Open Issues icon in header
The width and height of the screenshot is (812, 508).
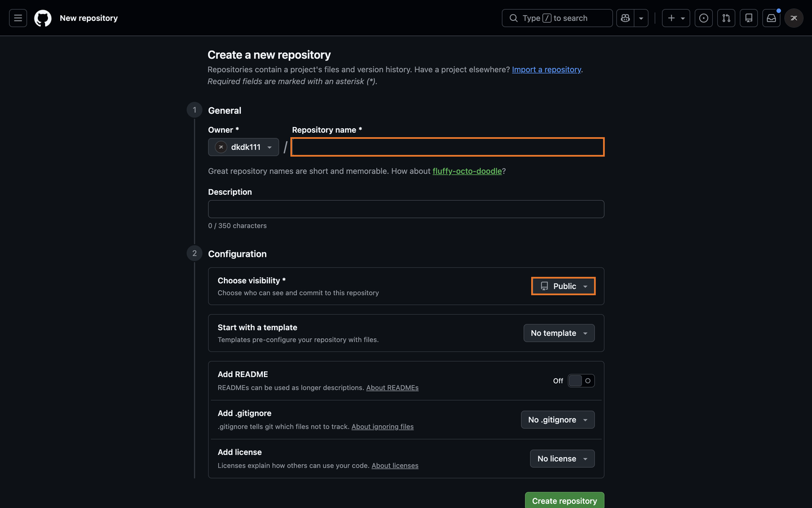click(704, 18)
